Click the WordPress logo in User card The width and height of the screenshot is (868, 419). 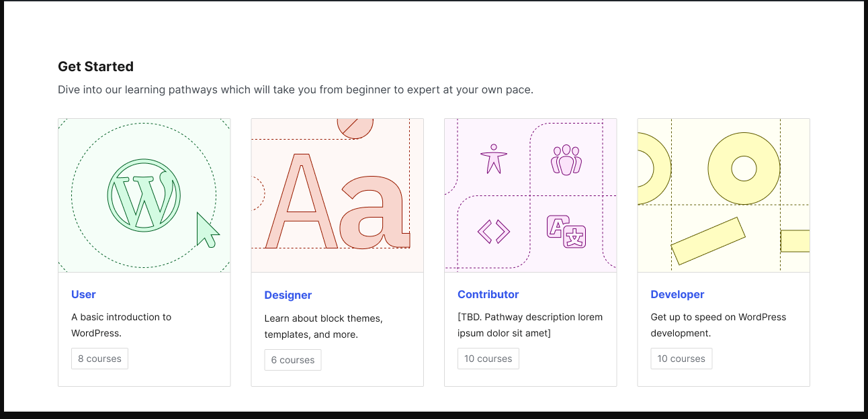(144, 195)
